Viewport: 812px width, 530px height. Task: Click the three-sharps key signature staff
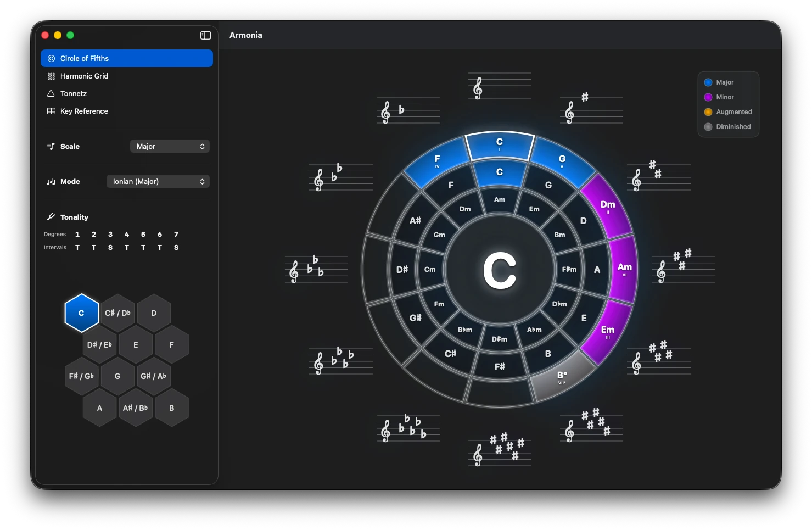(x=683, y=266)
